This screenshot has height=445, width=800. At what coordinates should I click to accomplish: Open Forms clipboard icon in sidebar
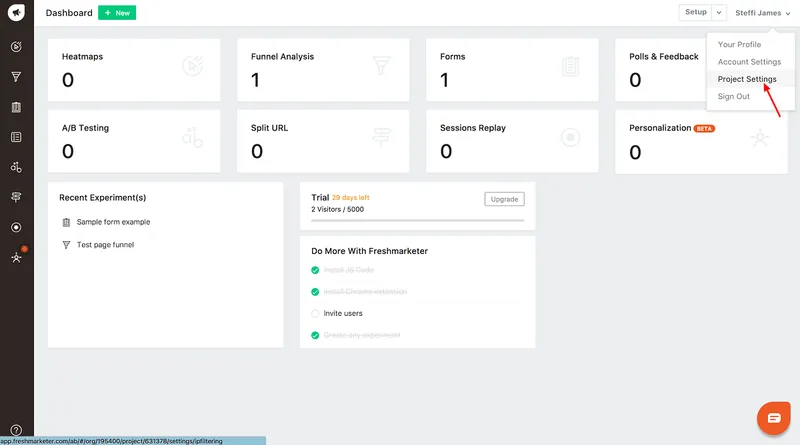point(16,107)
